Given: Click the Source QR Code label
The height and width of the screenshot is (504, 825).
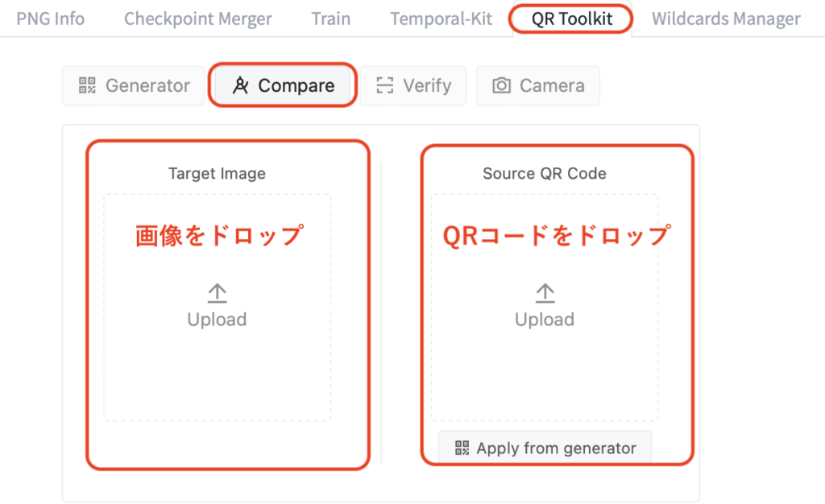Looking at the screenshot, I should pos(545,173).
